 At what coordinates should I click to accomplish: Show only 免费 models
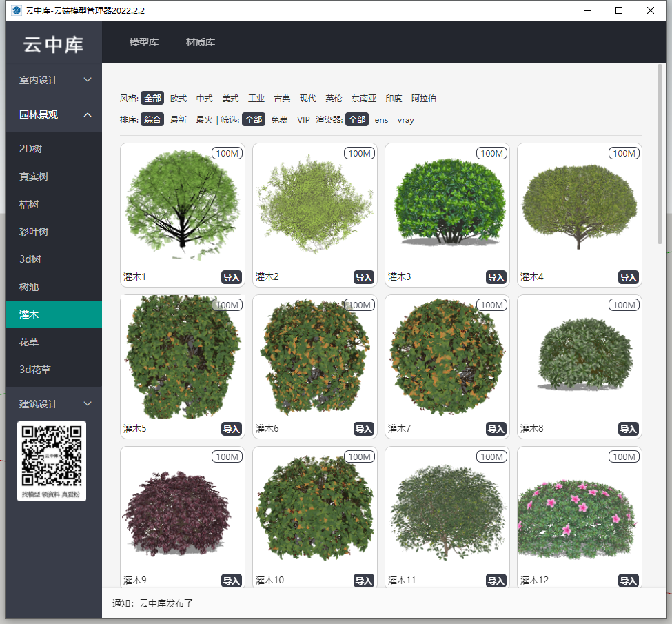[279, 120]
